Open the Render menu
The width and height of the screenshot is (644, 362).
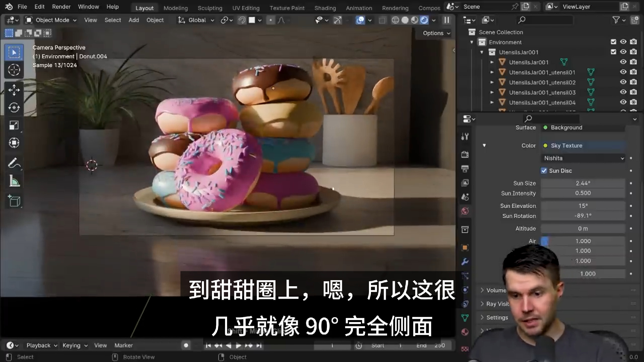click(x=61, y=6)
